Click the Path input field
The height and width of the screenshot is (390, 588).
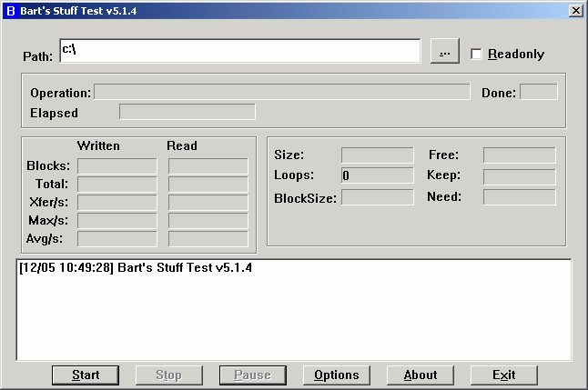tap(239, 51)
